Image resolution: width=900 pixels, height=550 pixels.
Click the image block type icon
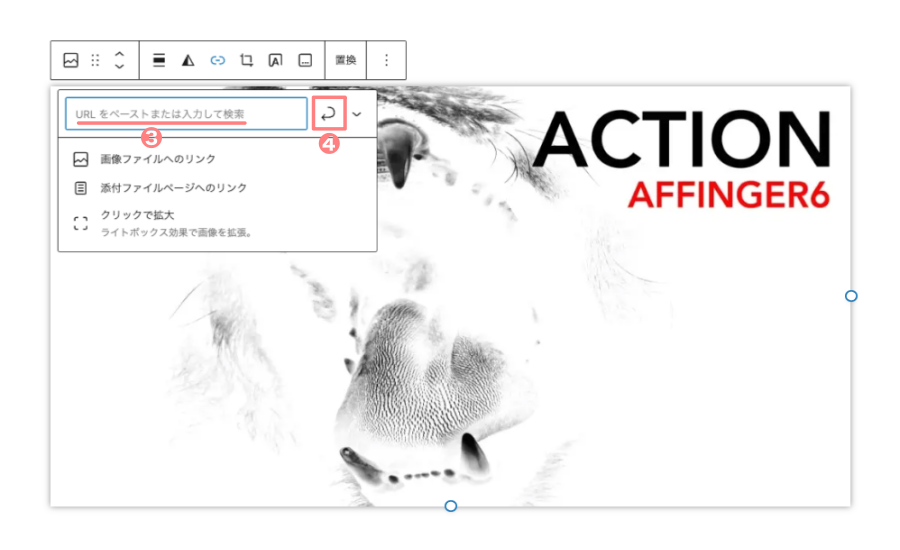71,60
